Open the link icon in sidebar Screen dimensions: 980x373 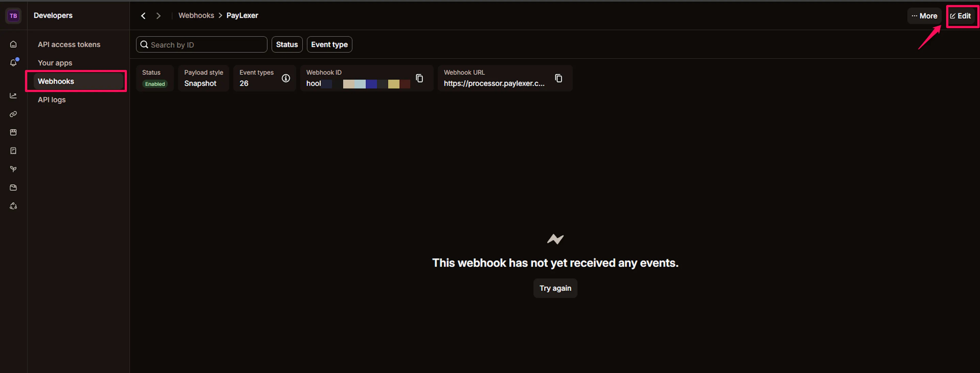click(x=13, y=114)
